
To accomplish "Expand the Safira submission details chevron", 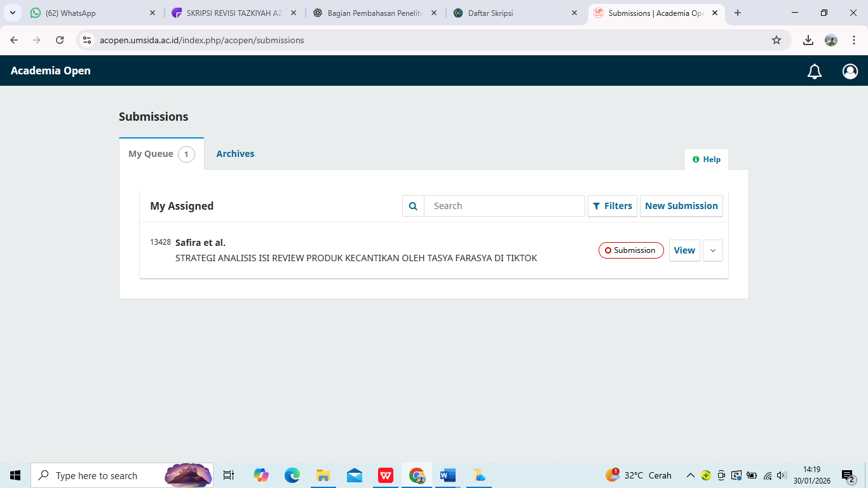I will pyautogui.click(x=712, y=250).
